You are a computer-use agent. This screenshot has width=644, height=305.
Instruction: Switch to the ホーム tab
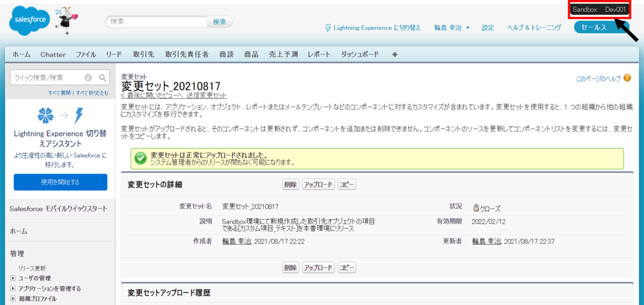click(21, 55)
